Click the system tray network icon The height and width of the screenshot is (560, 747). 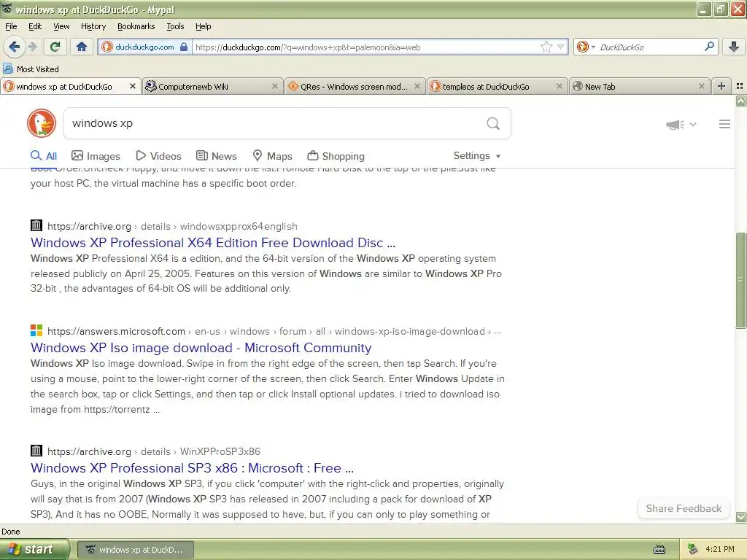(x=692, y=549)
